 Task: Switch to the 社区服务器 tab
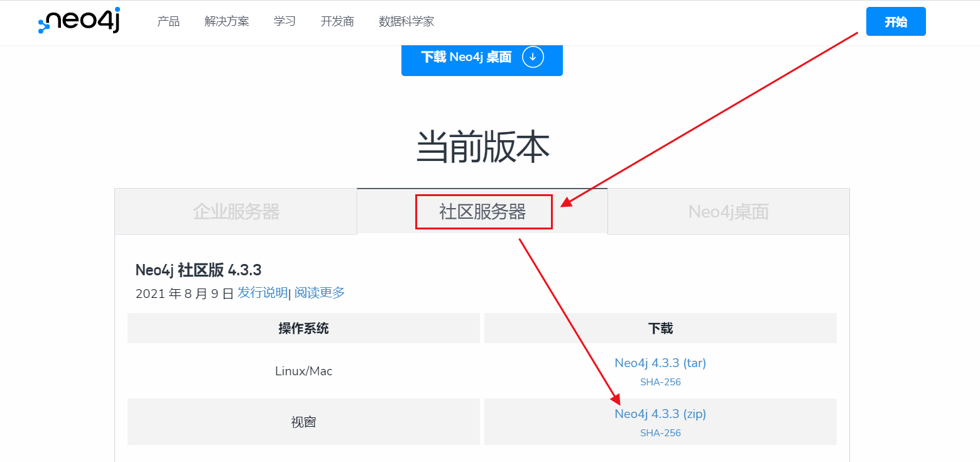(482, 212)
